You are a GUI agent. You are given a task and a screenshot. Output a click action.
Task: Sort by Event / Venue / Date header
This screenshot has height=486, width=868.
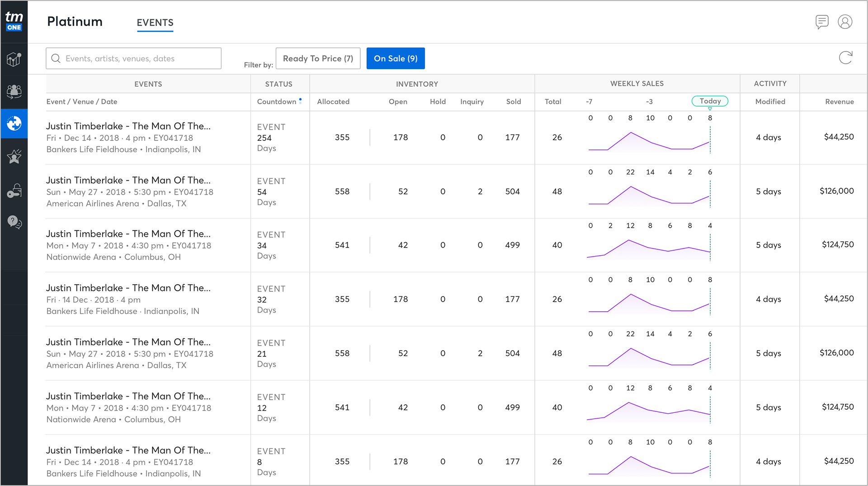tap(82, 102)
